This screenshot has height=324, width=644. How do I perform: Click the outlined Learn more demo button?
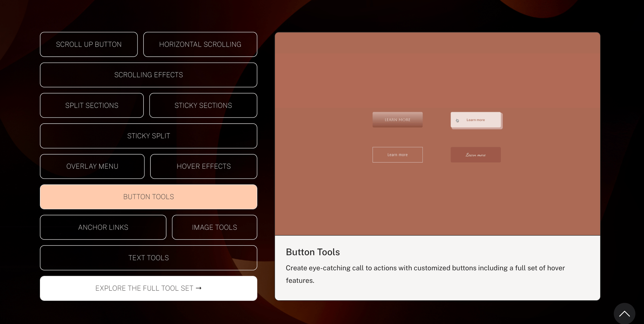pos(397,155)
